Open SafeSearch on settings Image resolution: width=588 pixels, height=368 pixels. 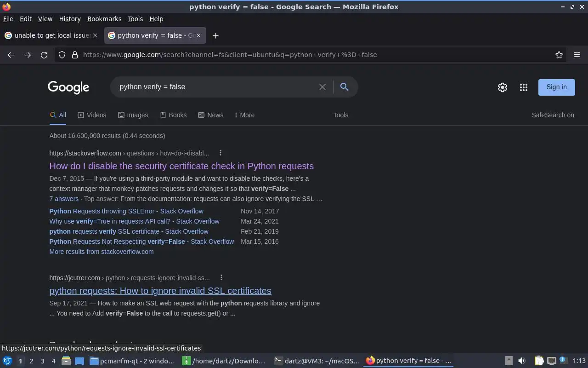pyautogui.click(x=553, y=115)
